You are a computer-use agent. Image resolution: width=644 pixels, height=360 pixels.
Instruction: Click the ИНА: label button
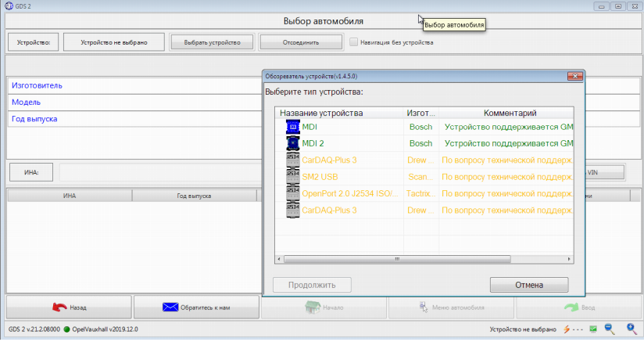[31, 172]
